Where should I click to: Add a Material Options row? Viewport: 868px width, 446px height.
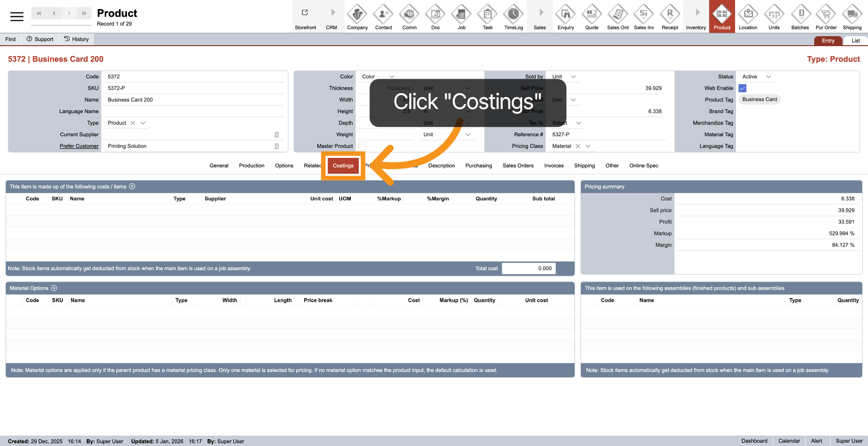[x=54, y=288]
